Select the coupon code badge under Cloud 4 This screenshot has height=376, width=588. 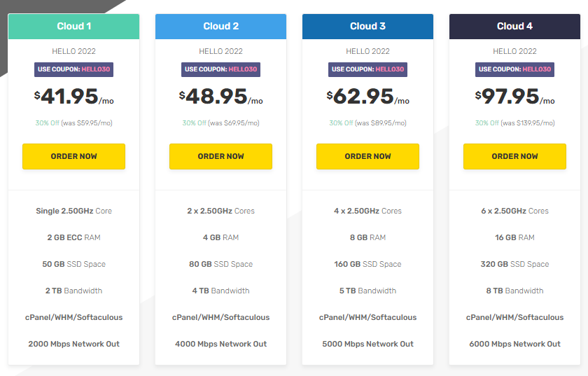[x=514, y=69]
